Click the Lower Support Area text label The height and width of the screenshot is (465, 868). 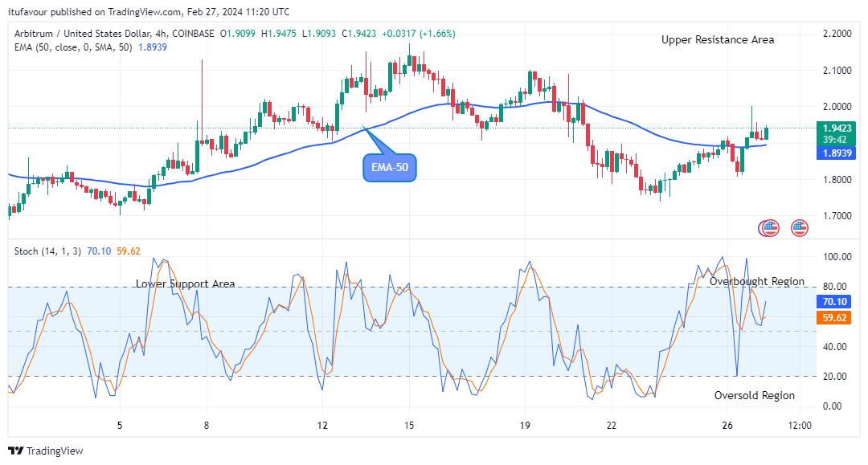click(x=186, y=284)
